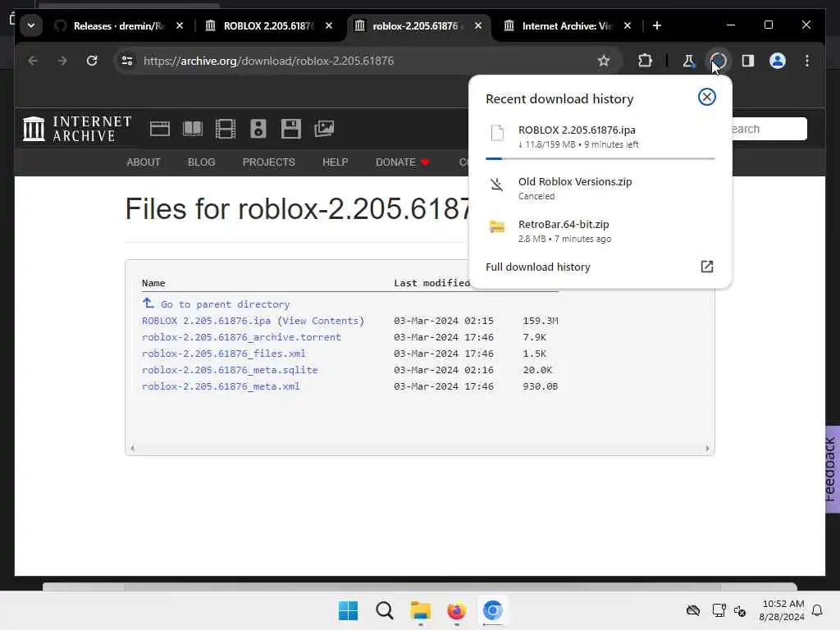Select the roblox-2.205.61876 active tab
Screen dimensions: 840x630
tap(417, 25)
